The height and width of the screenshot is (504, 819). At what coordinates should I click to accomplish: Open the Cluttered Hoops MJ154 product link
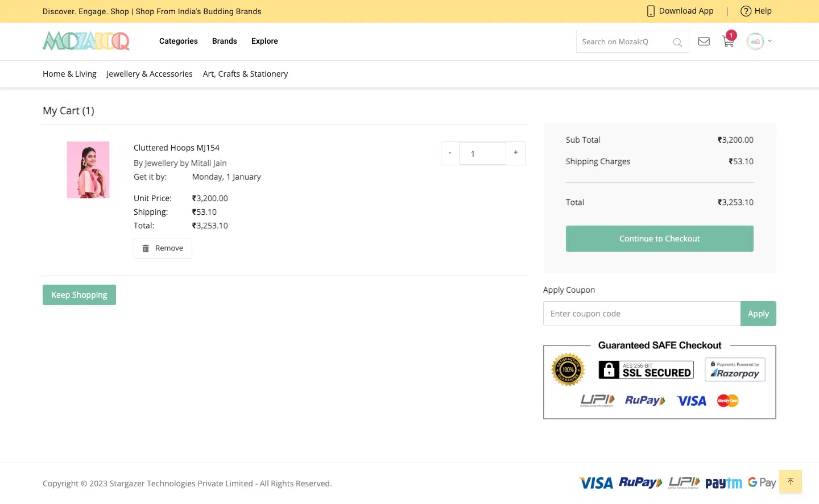click(x=176, y=148)
